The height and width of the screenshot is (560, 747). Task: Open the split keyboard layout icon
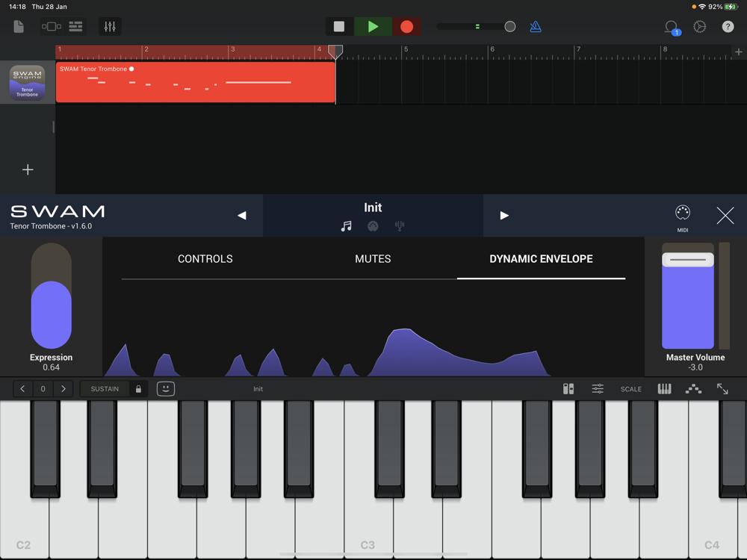[x=568, y=389]
